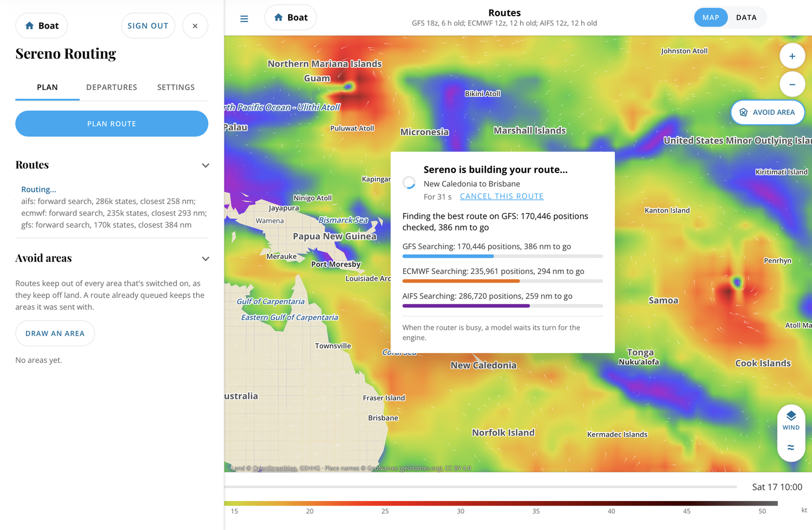Close the sidebar with the X icon
The image size is (812, 530).
click(195, 26)
